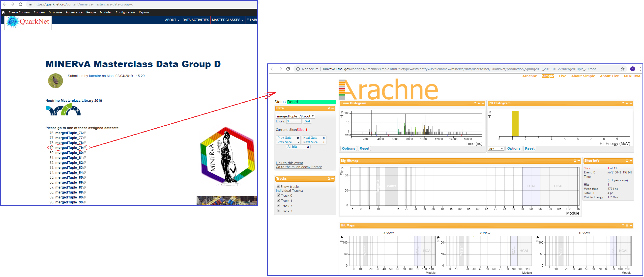Image resolution: width=644 pixels, height=277 pixels.
Task: Click the Next Slice button
Action: [314, 142]
